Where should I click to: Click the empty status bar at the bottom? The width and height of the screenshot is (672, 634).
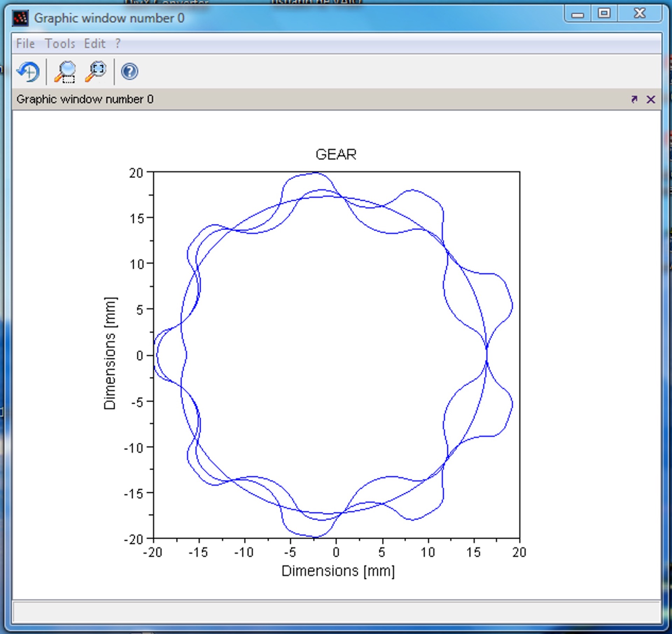tap(336, 612)
